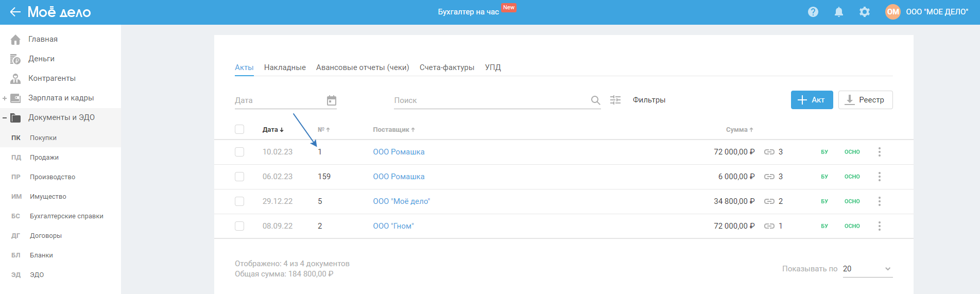Check the box for act dated 10.02.23
Image resolution: width=980 pixels, height=294 pixels.
point(239,152)
